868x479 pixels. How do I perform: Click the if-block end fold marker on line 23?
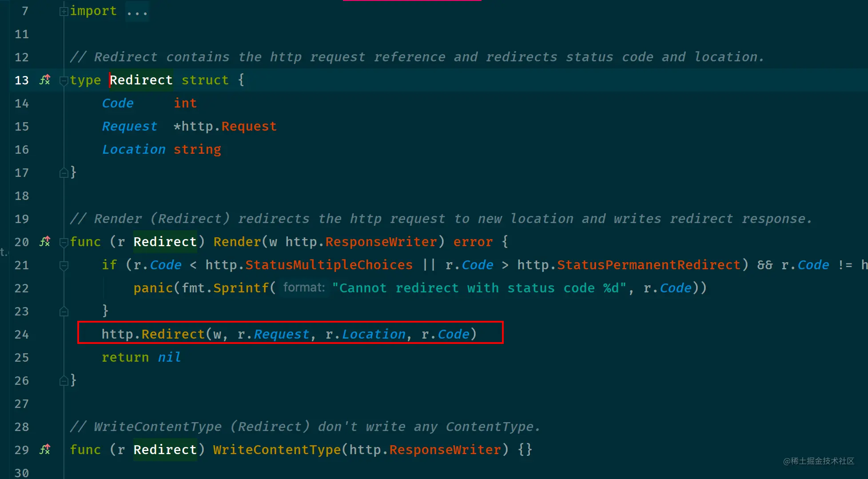click(x=64, y=311)
